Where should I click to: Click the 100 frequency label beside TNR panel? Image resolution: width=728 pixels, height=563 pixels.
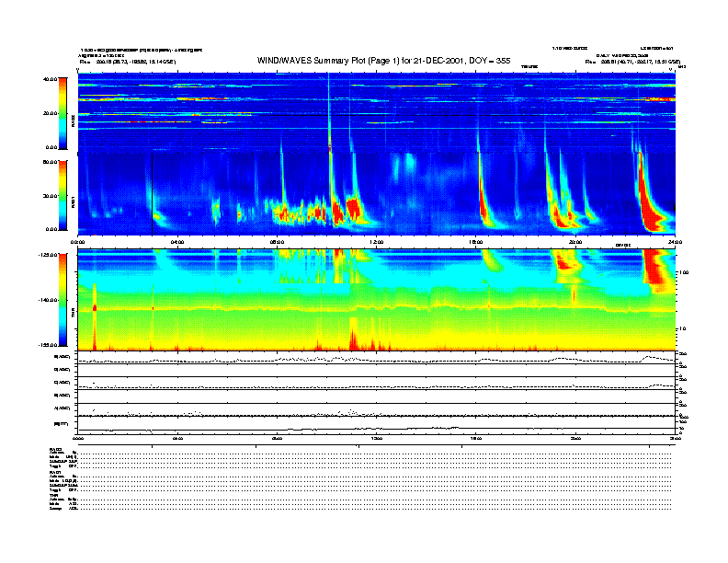tap(684, 272)
